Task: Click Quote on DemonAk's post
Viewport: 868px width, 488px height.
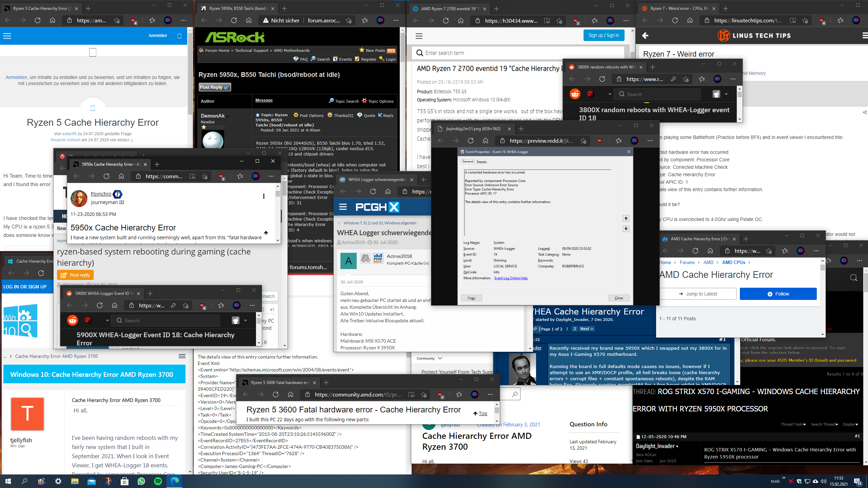Action: click(366, 115)
